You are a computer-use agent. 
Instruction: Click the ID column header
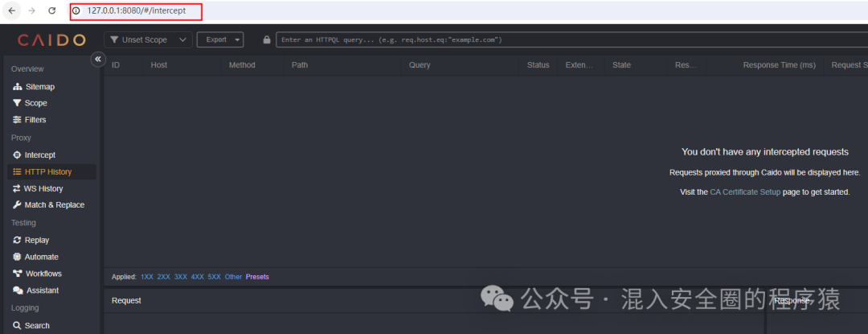click(116, 65)
